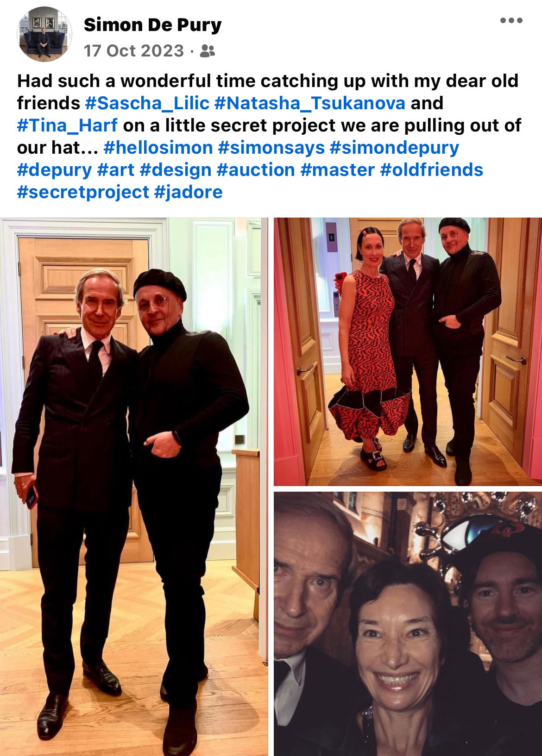
Task: Click the #depury hashtag
Action: (55, 169)
